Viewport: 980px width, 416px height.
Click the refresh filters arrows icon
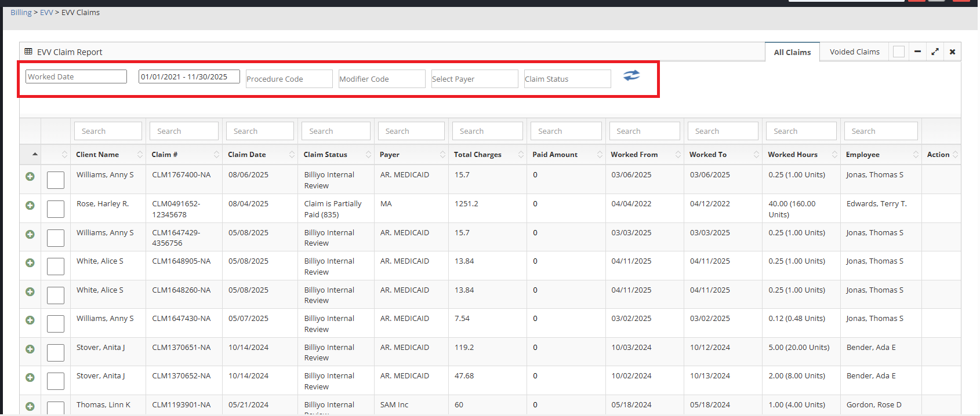click(631, 75)
